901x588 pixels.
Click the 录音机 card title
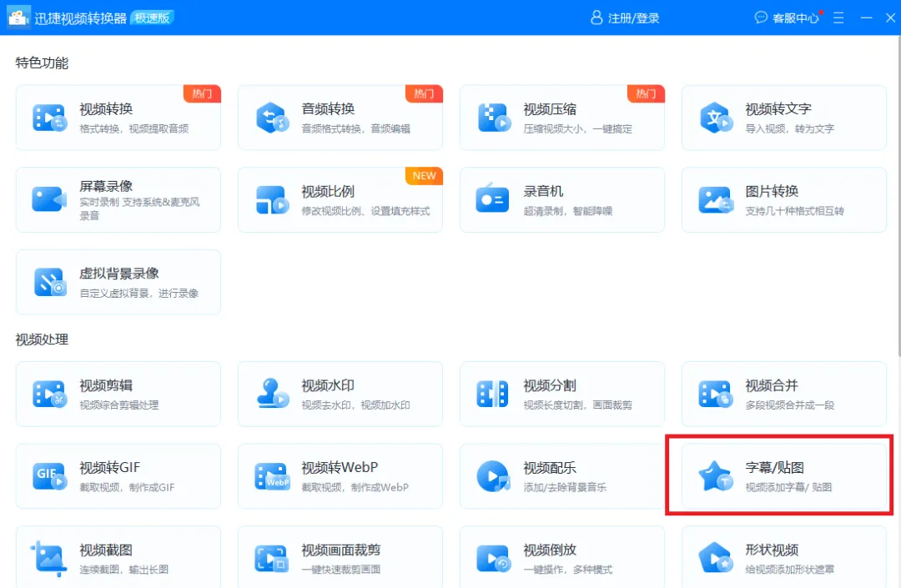[543, 191]
